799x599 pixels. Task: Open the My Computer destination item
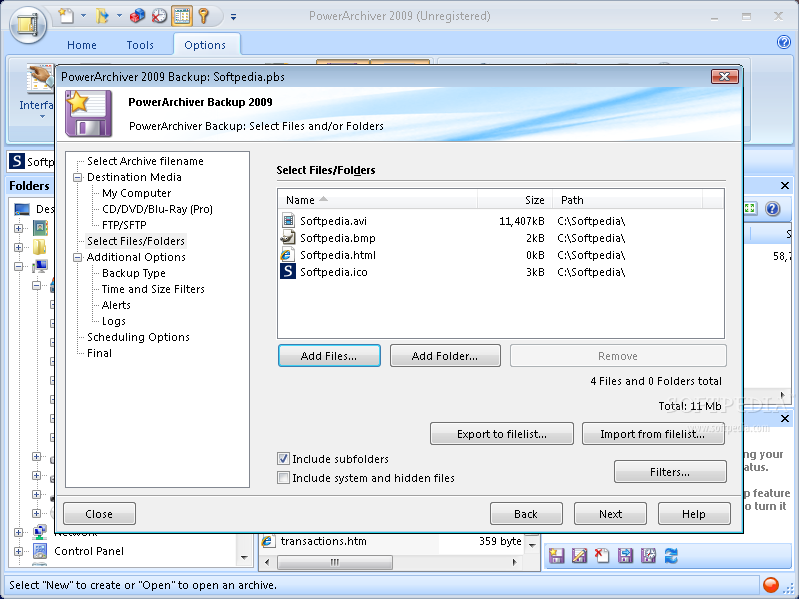coord(137,193)
